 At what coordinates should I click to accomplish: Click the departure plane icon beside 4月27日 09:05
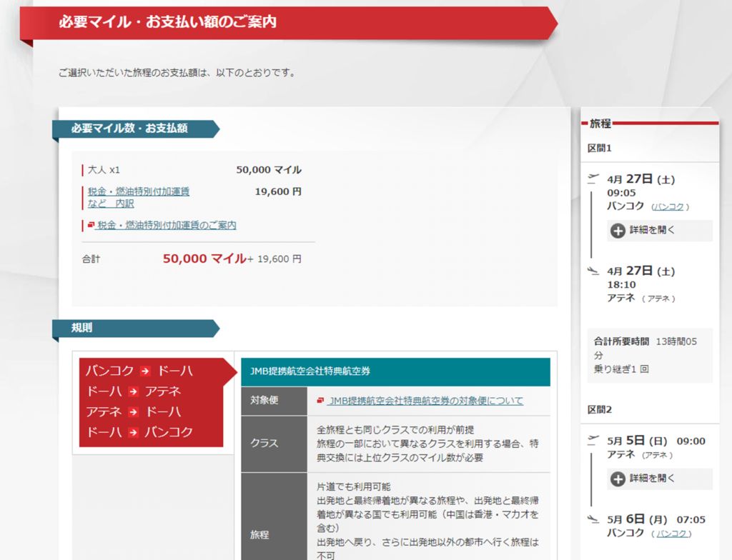[x=592, y=178]
